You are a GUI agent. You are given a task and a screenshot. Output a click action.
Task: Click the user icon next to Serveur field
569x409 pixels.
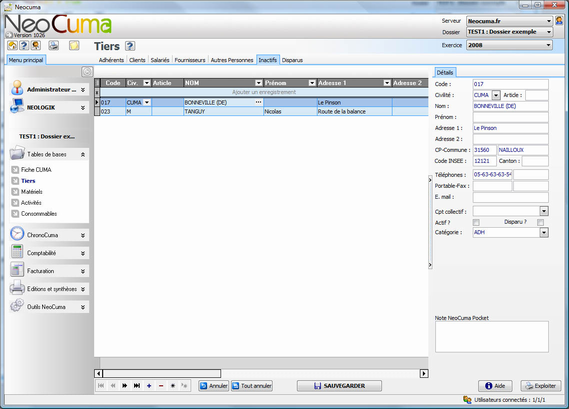(559, 21)
